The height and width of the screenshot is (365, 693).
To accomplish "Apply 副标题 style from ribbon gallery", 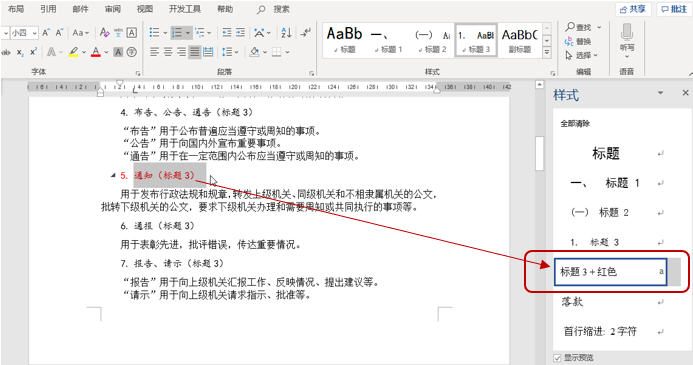I will 520,40.
